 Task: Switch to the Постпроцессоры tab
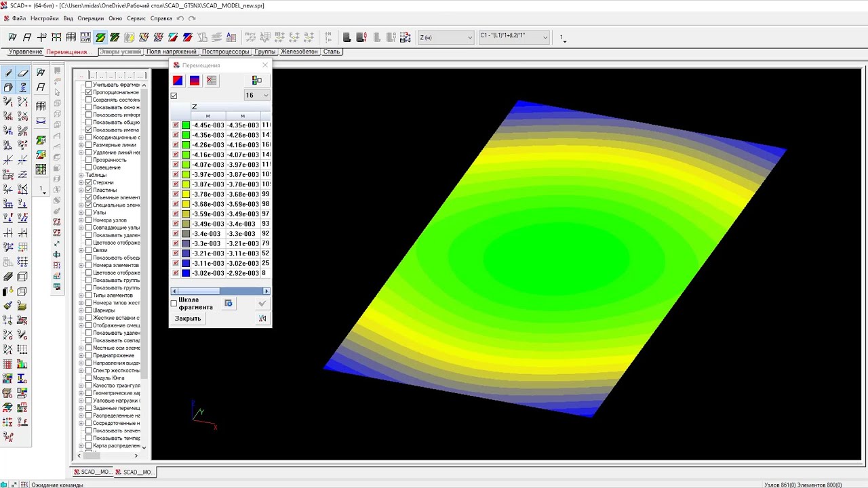point(226,52)
